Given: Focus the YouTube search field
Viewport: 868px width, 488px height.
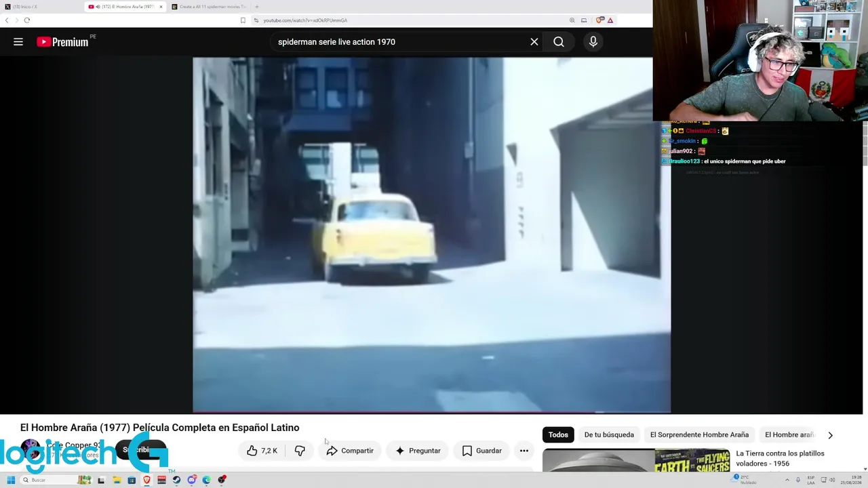Looking at the screenshot, I should [x=399, y=42].
